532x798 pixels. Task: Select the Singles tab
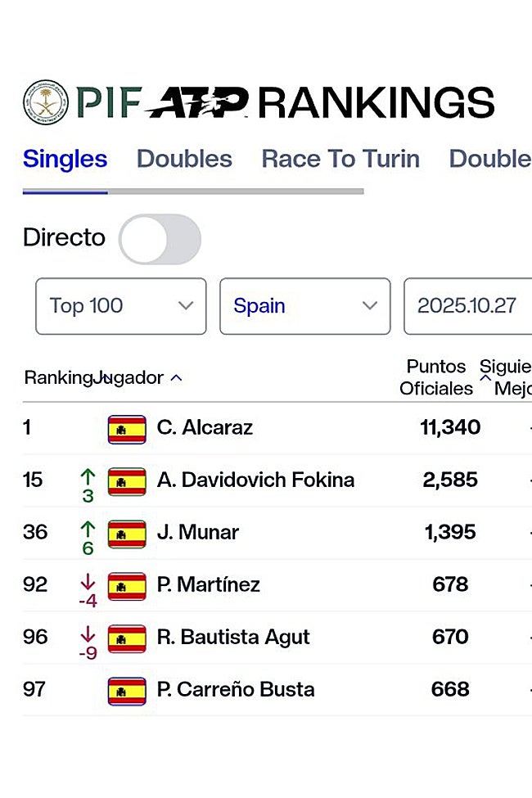pos(65,159)
